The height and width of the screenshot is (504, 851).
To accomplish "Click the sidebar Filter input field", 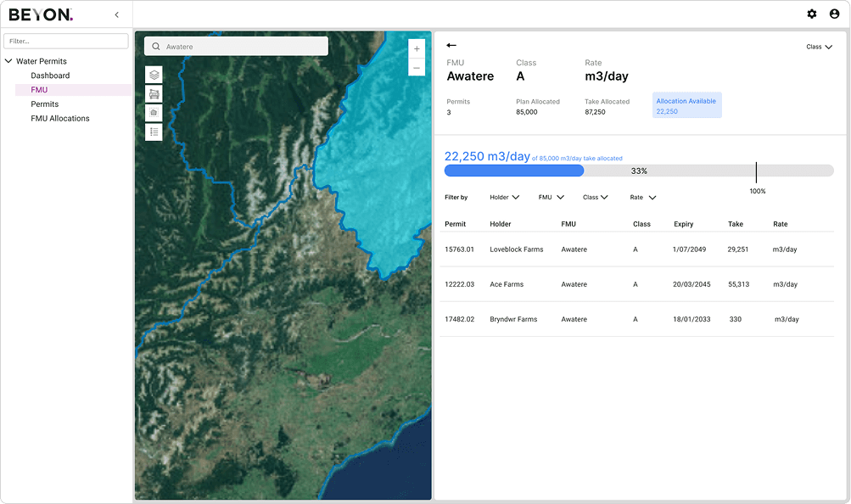I will click(x=66, y=42).
